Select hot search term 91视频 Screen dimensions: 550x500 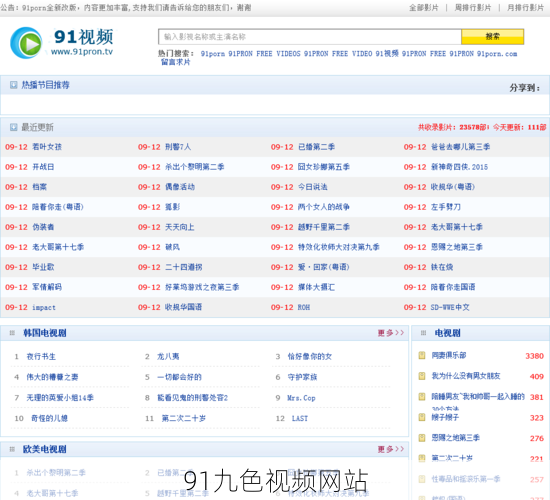[387, 54]
